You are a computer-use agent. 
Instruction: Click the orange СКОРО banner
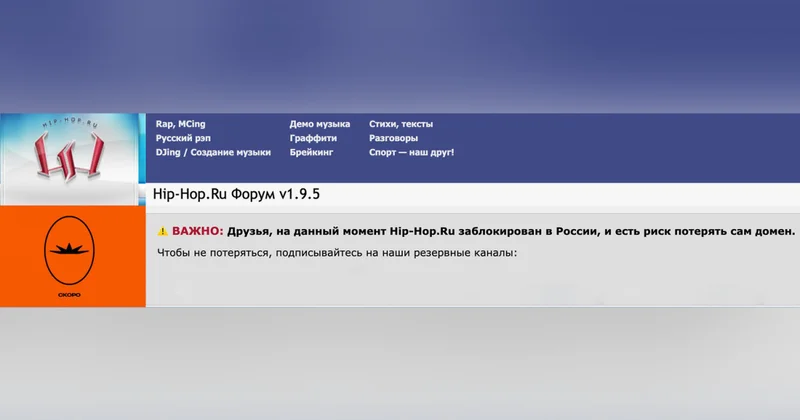(x=72, y=256)
